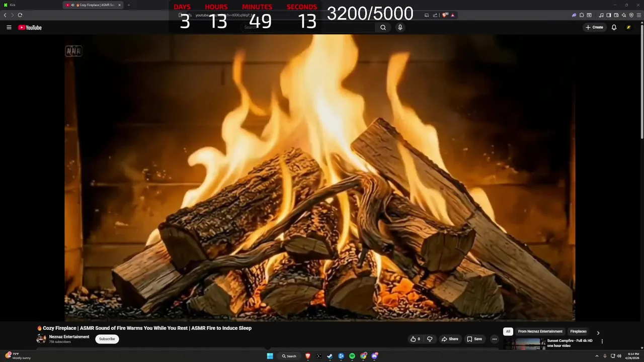This screenshot has width=644, height=362.
Task: Click the taskbar Search box
Action: [x=290, y=356]
